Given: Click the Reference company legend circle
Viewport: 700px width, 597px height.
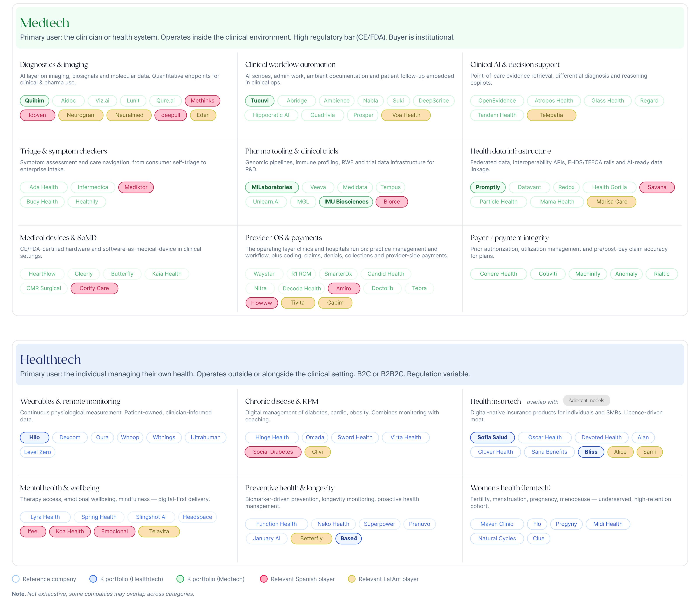Looking at the screenshot, I should 16,579.
